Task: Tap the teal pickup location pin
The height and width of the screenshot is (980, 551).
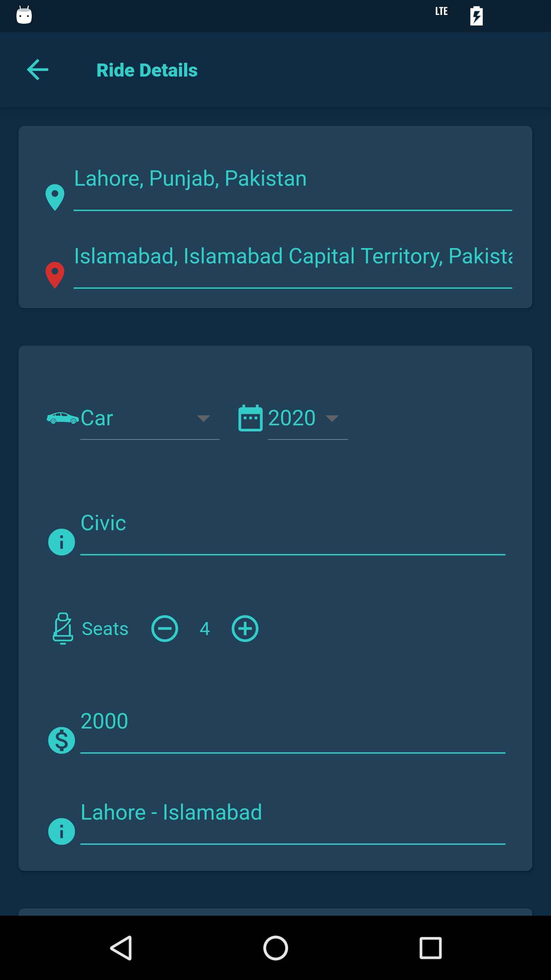Action: tap(55, 197)
